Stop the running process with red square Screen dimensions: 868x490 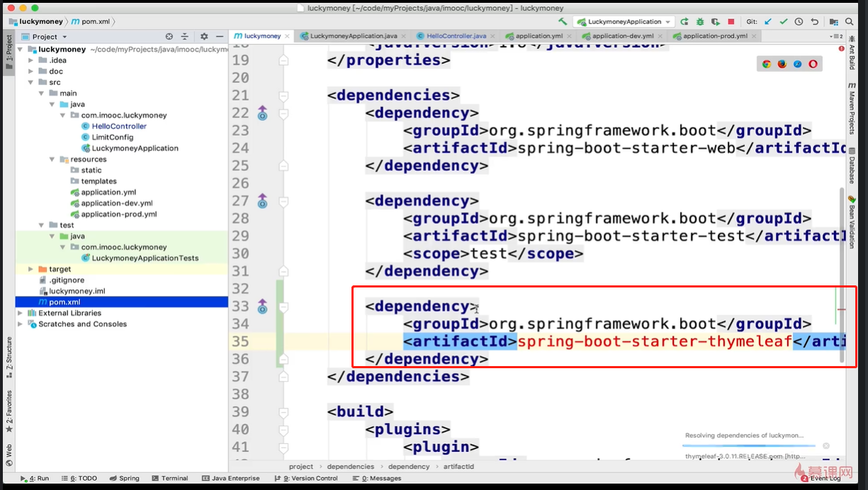pyautogui.click(x=731, y=22)
